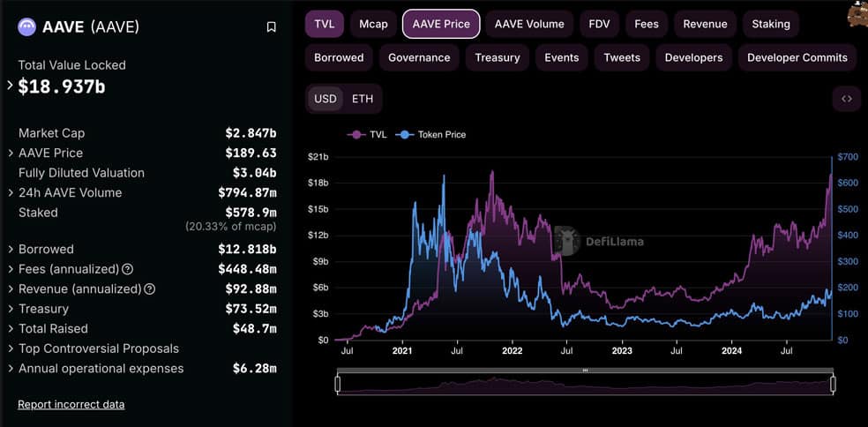Viewport: 868px width, 427px height.
Task: Click the Borrowed value $12.818b
Action: pyautogui.click(x=247, y=249)
